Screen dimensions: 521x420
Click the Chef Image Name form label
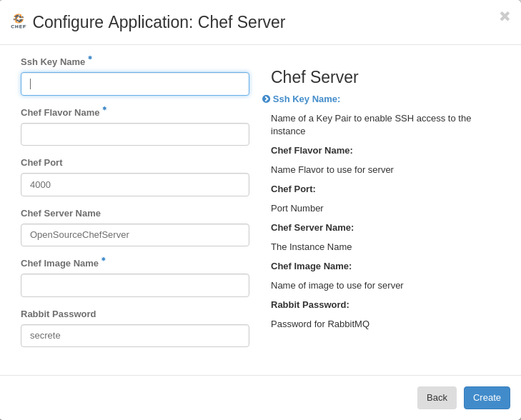59,264
